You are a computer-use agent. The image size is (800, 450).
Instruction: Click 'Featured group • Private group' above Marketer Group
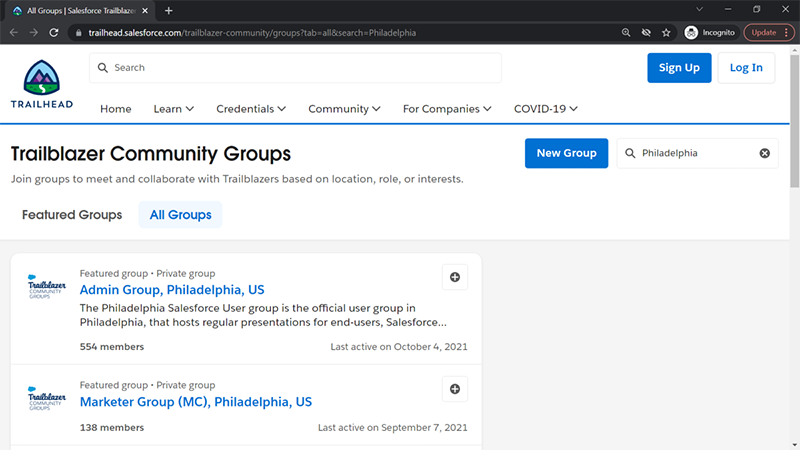147,385
